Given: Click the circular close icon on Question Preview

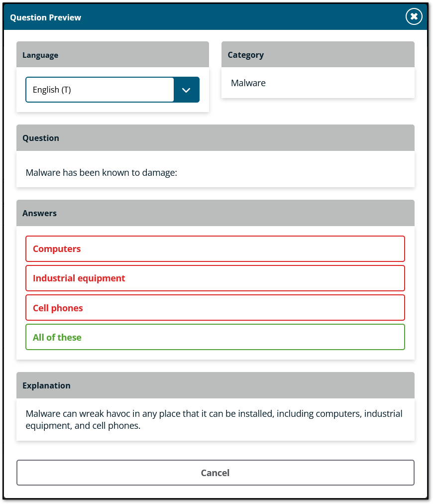Looking at the screenshot, I should (x=414, y=16).
